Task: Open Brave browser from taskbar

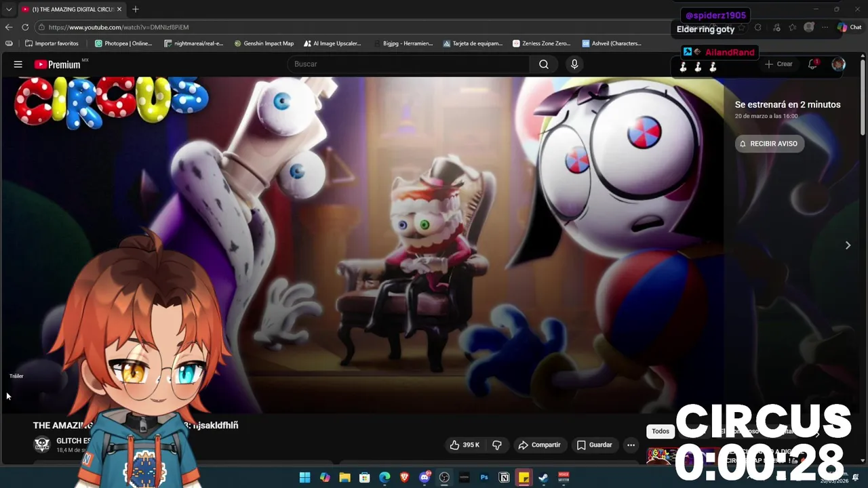Action: coord(405,478)
